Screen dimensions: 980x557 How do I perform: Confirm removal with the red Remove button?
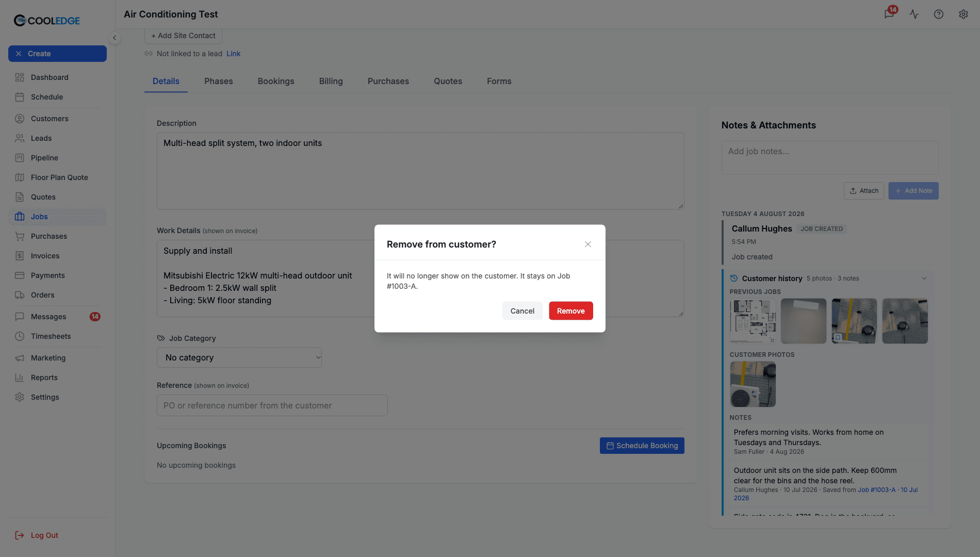571,311
